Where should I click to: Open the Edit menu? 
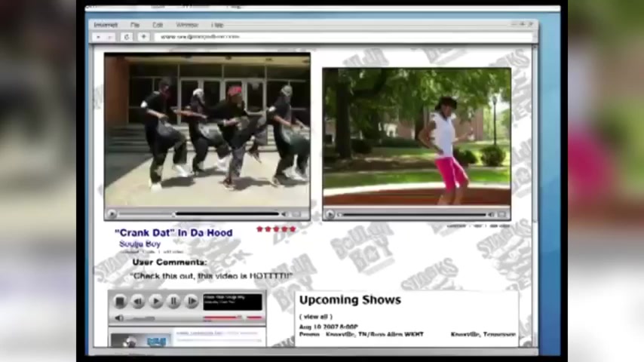point(158,25)
